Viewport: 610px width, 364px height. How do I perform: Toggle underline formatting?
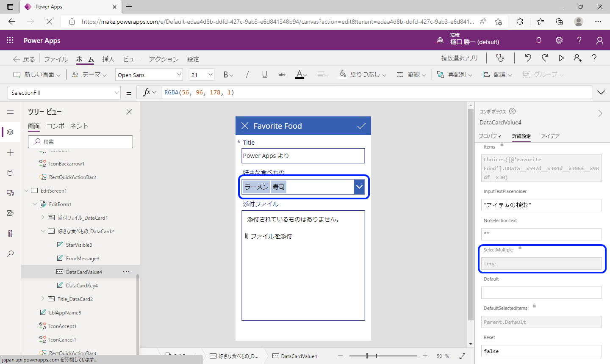tap(264, 74)
